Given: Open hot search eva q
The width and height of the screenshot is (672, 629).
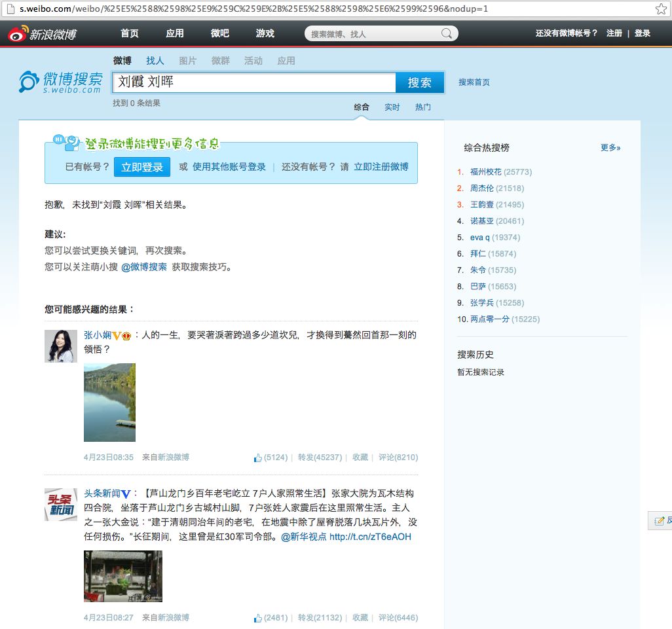Looking at the screenshot, I should tap(479, 237).
